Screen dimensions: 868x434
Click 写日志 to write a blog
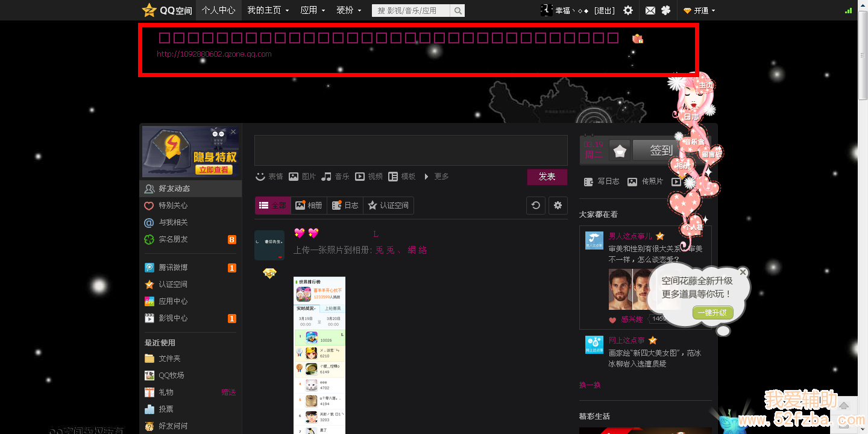point(601,181)
